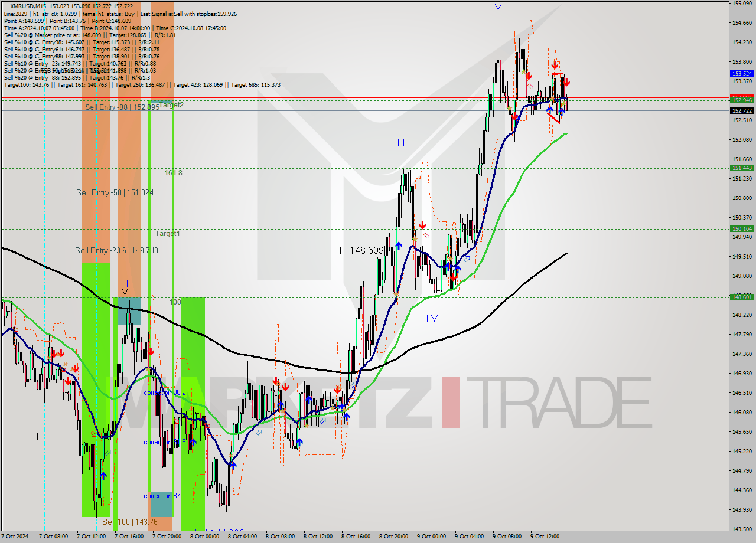
Task: Click the '7 Oct 12:00' time axis label
Action: pos(92,537)
